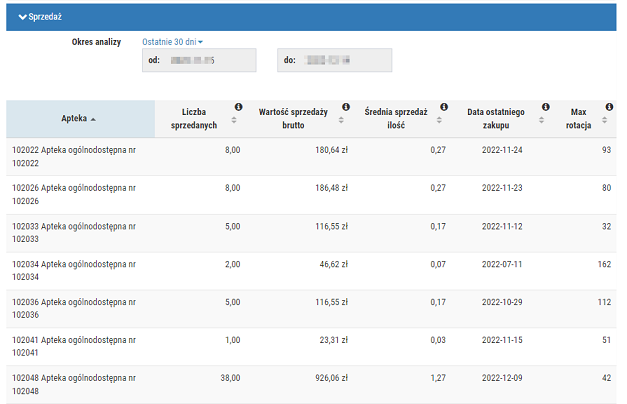627x404 pixels.
Task: Click info icon for Data ostatniego zakupu
Action: (x=545, y=107)
